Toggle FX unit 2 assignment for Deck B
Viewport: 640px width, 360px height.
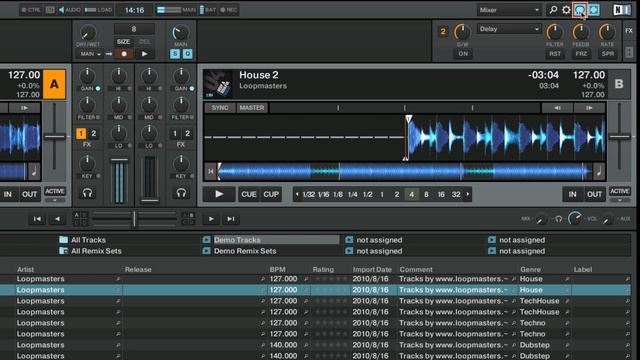(x=187, y=133)
